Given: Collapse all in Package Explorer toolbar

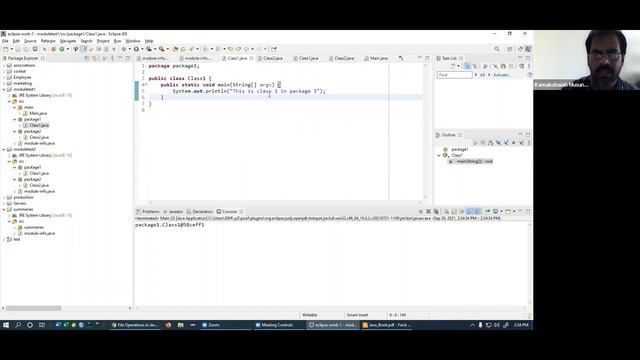Looking at the screenshot, I should click(x=87, y=58).
